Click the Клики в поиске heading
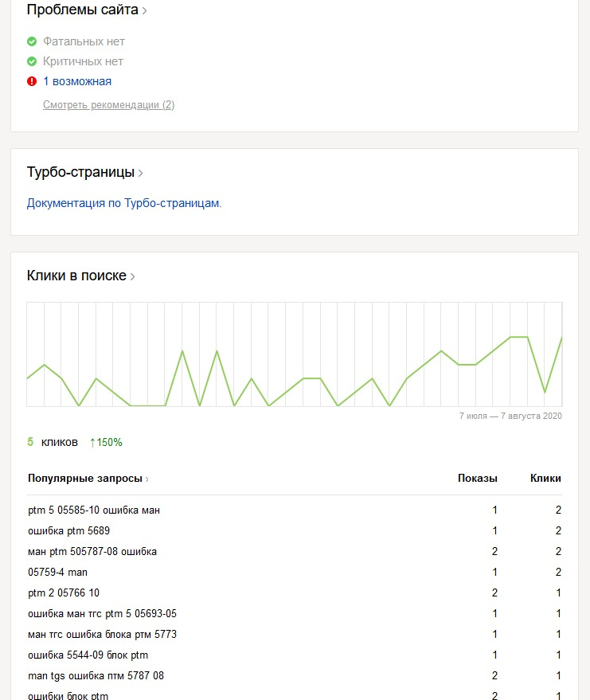The width and height of the screenshot is (590, 700). 76,276
